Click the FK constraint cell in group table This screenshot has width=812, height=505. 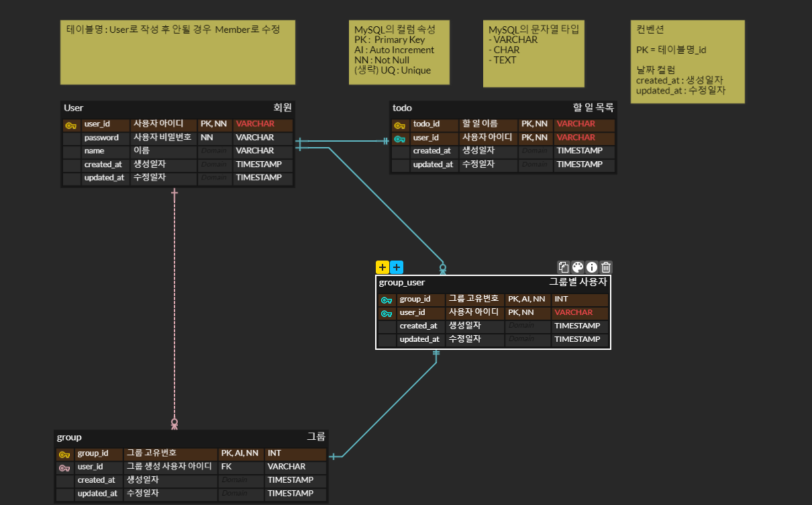pos(227,467)
